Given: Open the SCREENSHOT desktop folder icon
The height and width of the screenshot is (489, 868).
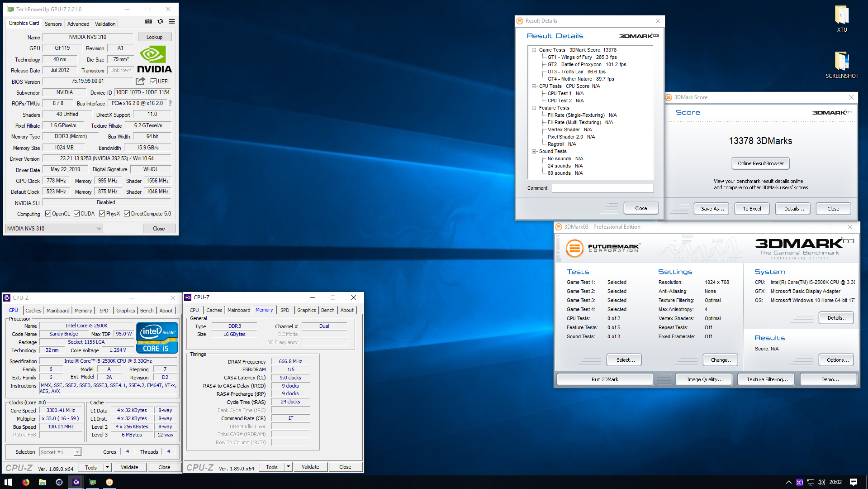Looking at the screenshot, I should tap(842, 65).
